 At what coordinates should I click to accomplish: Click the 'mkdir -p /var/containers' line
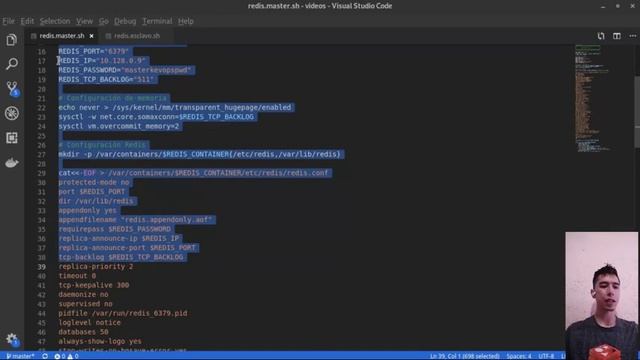199,154
